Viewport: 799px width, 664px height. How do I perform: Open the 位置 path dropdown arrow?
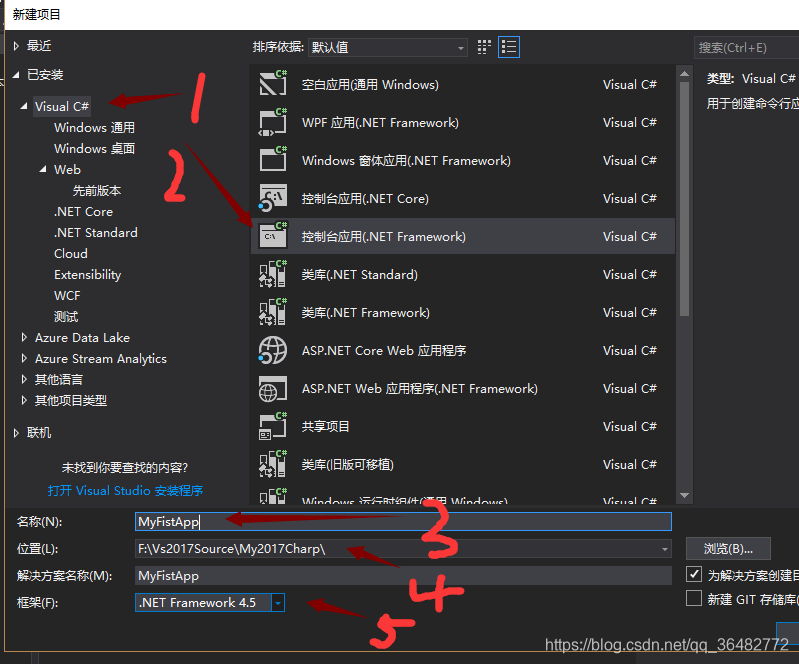click(x=664, y=549)
